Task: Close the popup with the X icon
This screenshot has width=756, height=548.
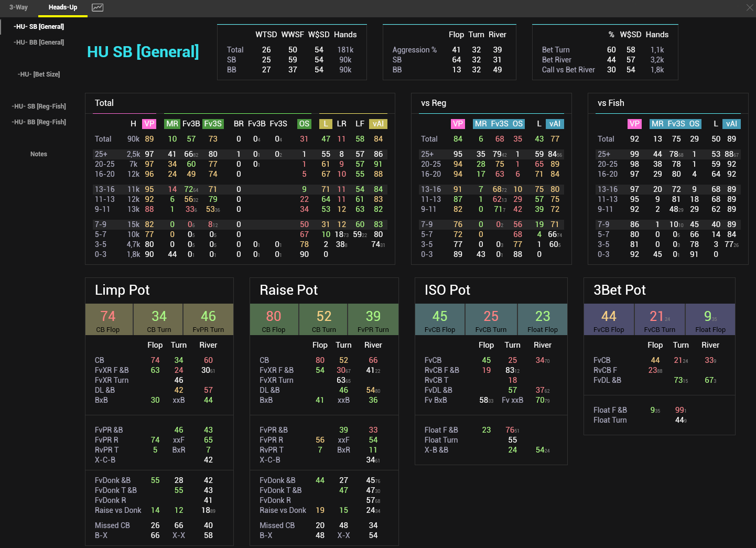Action: point(749,7)
